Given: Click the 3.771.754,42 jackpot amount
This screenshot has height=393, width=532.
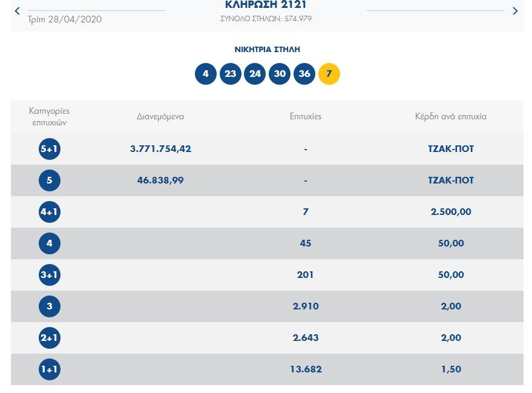Looking at the screenshot, I should (160, 149).
